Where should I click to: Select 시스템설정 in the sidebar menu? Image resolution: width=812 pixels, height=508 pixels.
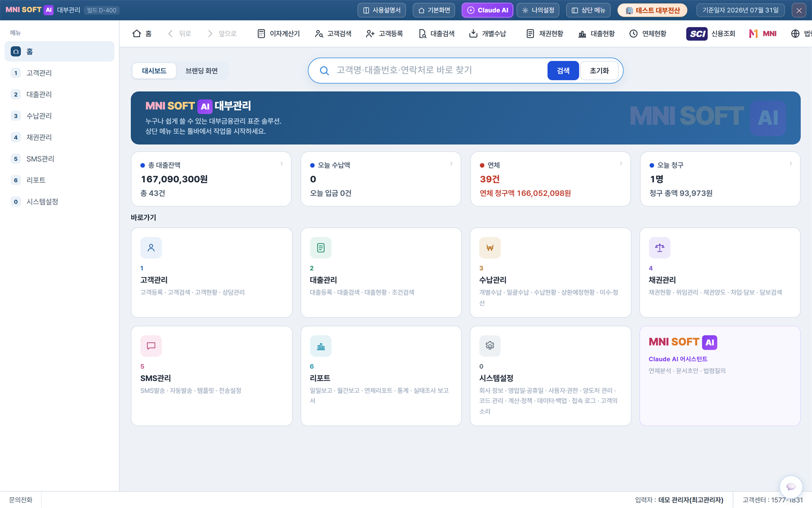[x=59, y=201]
